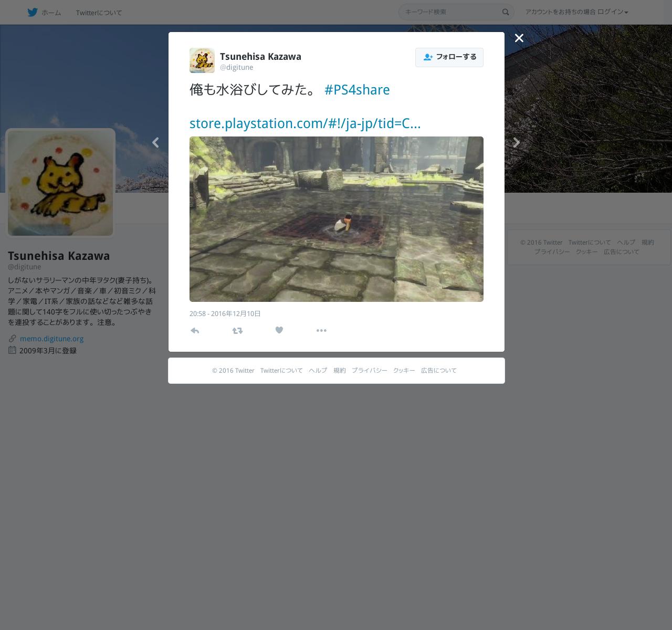
Task: Click the @digitune handle in the tweet
Action: click(236, 67)
